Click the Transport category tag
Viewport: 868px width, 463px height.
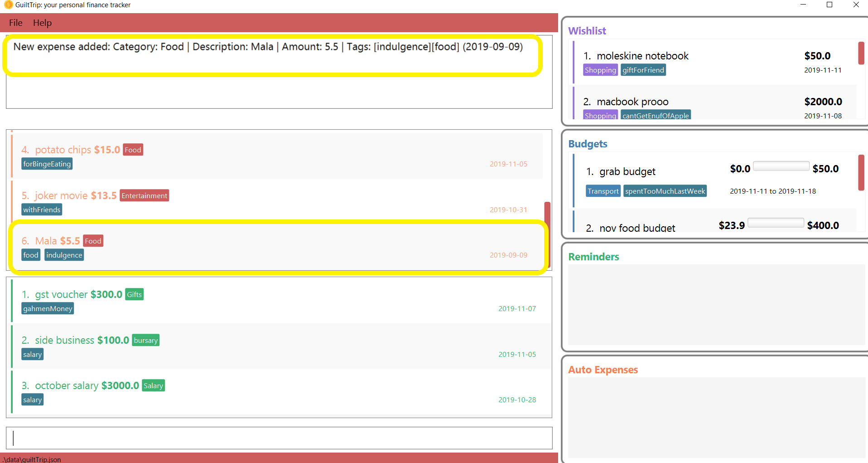[603, 191]
